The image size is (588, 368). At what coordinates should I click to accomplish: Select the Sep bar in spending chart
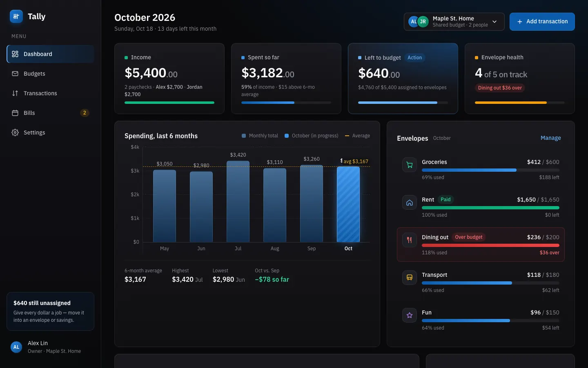pyautogui.click(x=312, y=204)
